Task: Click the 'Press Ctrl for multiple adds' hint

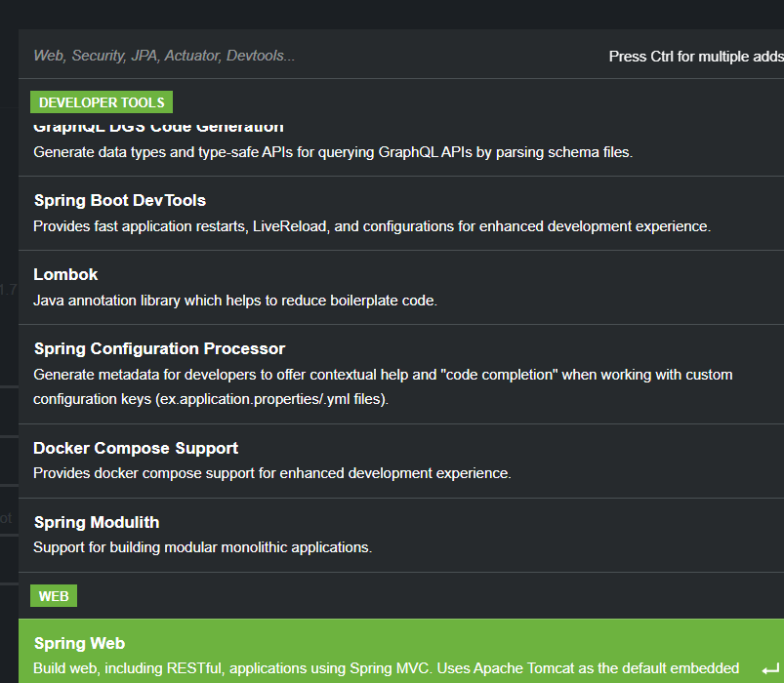Action: [696, 57]
